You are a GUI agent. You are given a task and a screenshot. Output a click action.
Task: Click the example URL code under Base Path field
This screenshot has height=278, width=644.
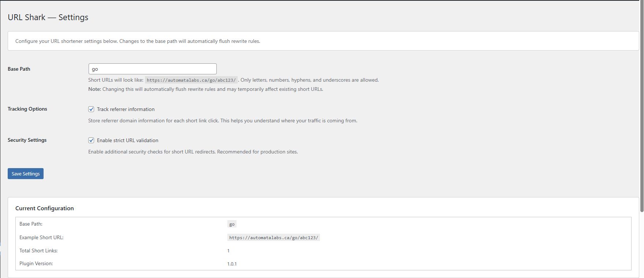tap(191, 80)
